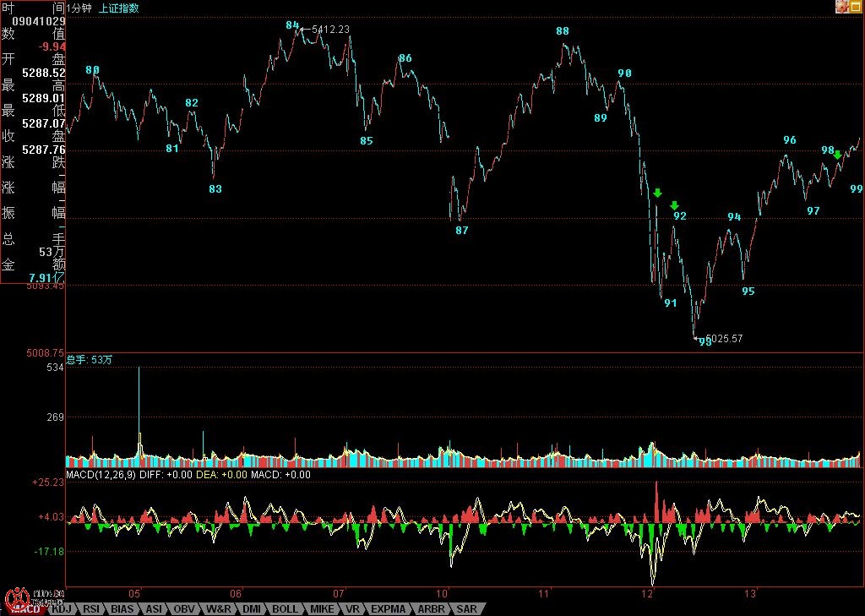Open the BIAS indicator tab
The width and height of the screenshot is (865, 616).
[122, 608]
